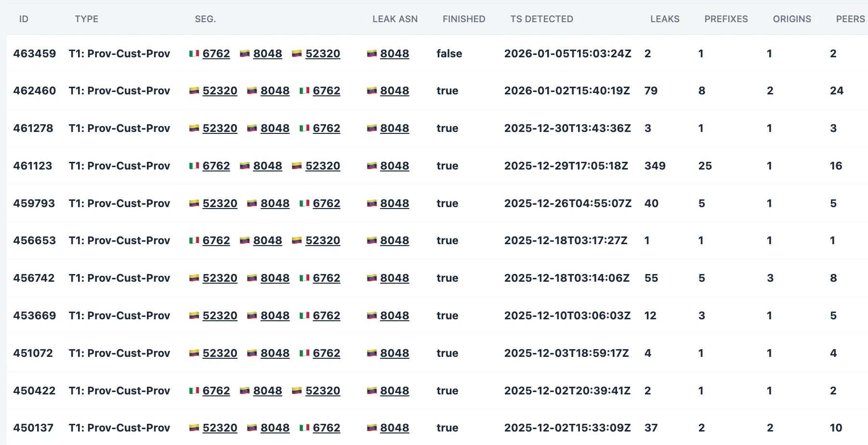Sort the table by the LEAKS column header
Viewport: 868px width, 445px height.
665,19
